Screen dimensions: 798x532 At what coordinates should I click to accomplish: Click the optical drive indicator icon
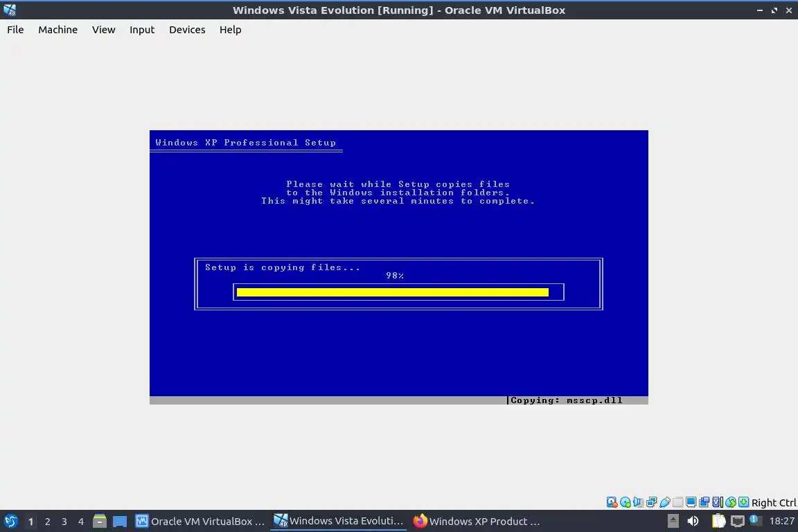pyautogui.click(x=625, y=502)
